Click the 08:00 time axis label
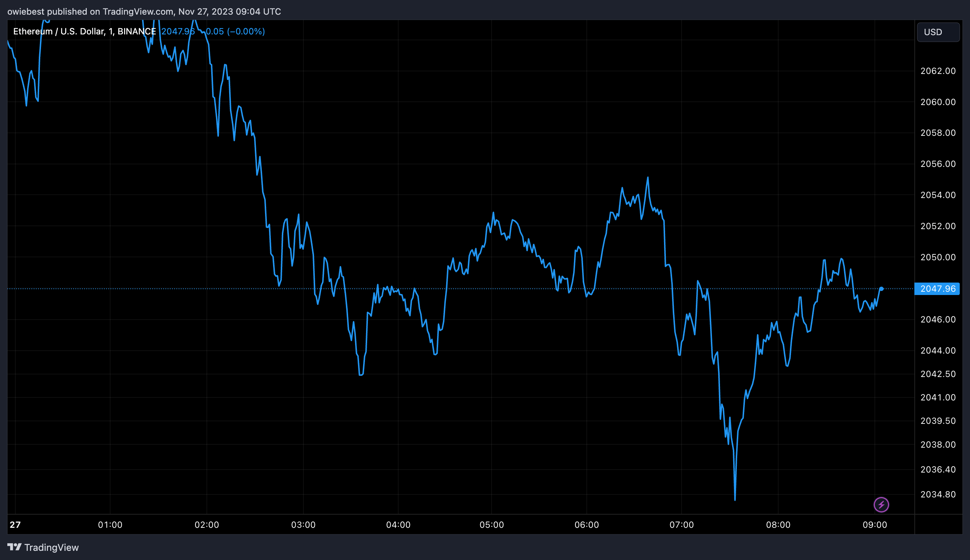This screenshot has width=970, height=560. coord(778,525)
